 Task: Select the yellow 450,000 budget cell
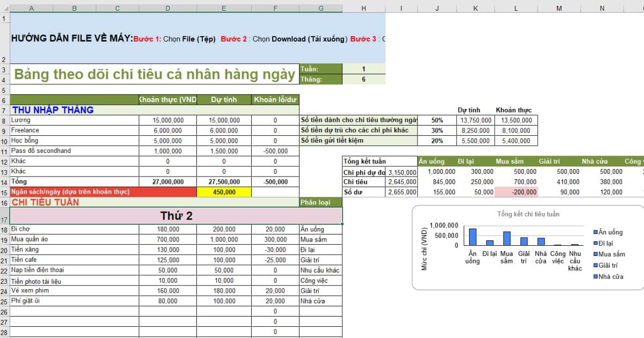224,192
